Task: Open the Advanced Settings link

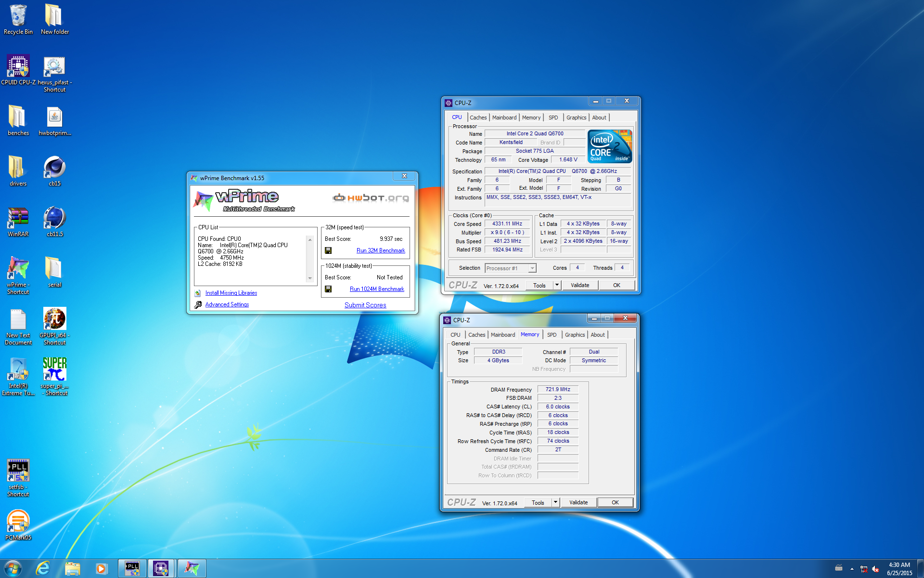Action: 227,304
